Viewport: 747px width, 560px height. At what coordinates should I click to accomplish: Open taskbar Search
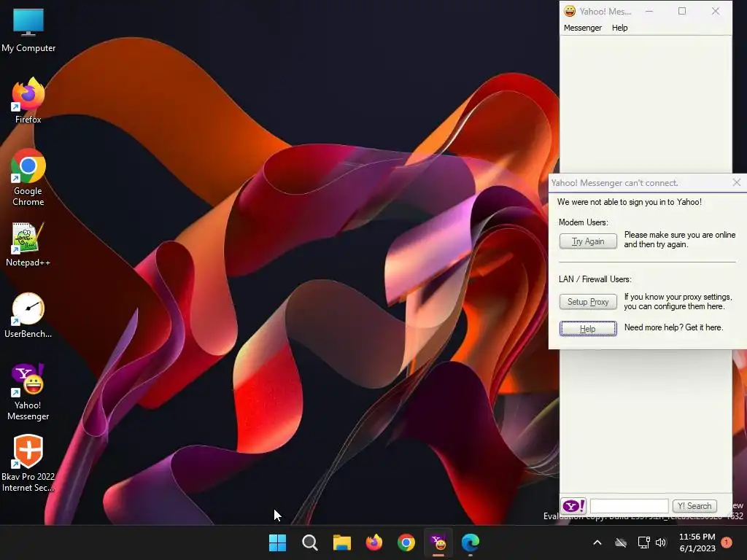click(309, 542)
